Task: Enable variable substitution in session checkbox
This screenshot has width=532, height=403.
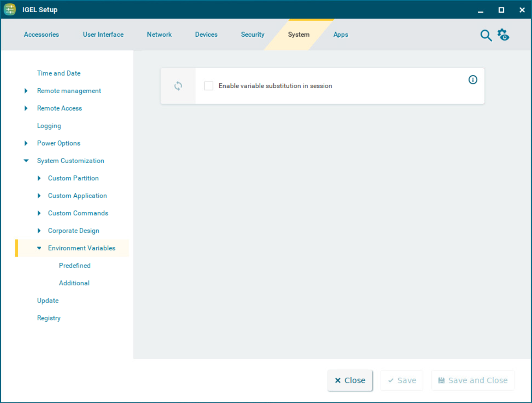Action: click(209, 86)
